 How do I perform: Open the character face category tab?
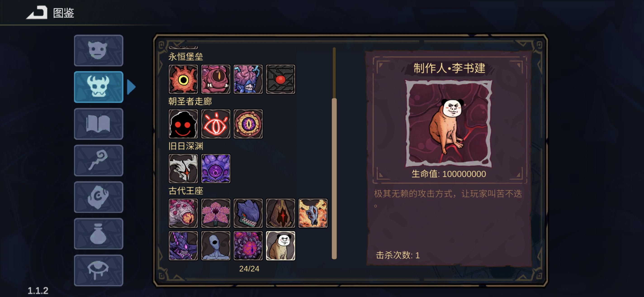pyautogui.click(x=99, y=50)
